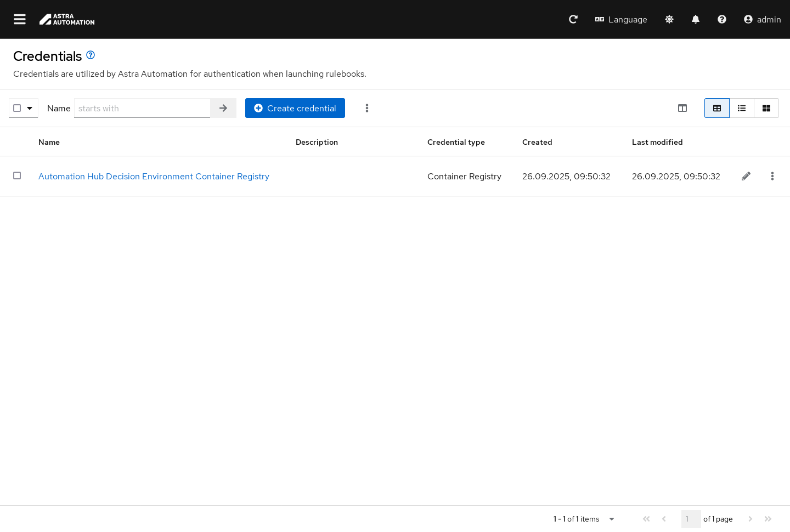Screen dimensions: 790x532
Task: Expand the bulk select dropdown arrow
Action: [x=30, y=108]
